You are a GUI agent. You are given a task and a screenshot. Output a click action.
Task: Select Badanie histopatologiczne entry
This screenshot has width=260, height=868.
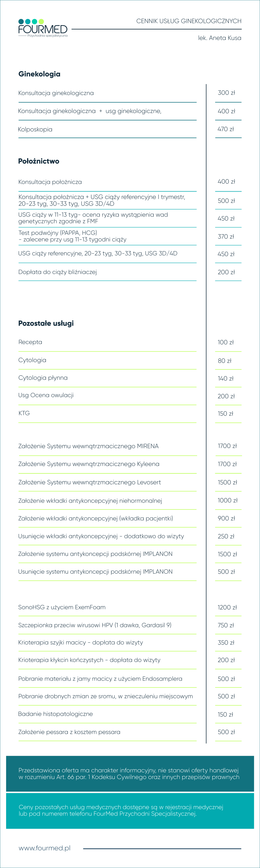pyautogui.click(x=55, y=714)
